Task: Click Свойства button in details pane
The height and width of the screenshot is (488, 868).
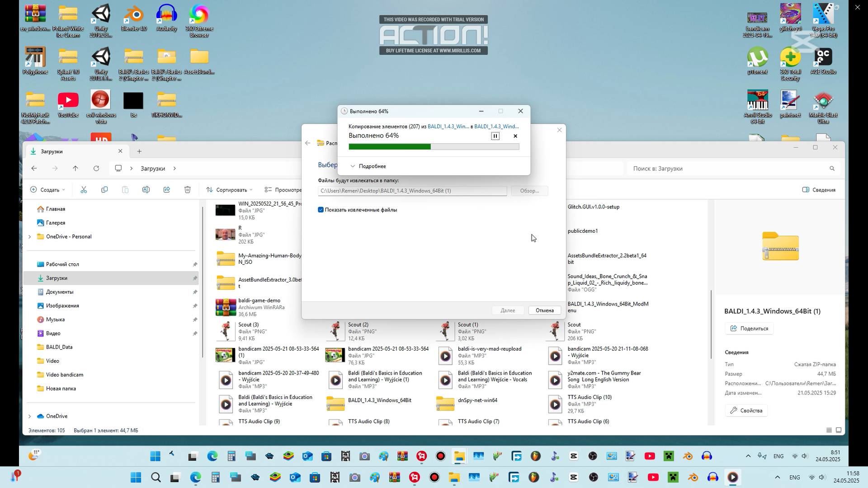Action: pos(746,411)
